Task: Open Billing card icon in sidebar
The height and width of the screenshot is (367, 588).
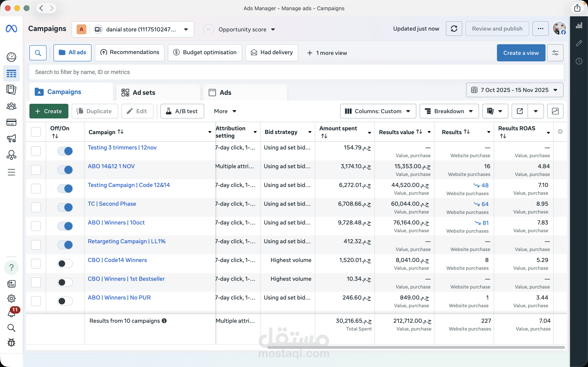Action: coord(11,122)
